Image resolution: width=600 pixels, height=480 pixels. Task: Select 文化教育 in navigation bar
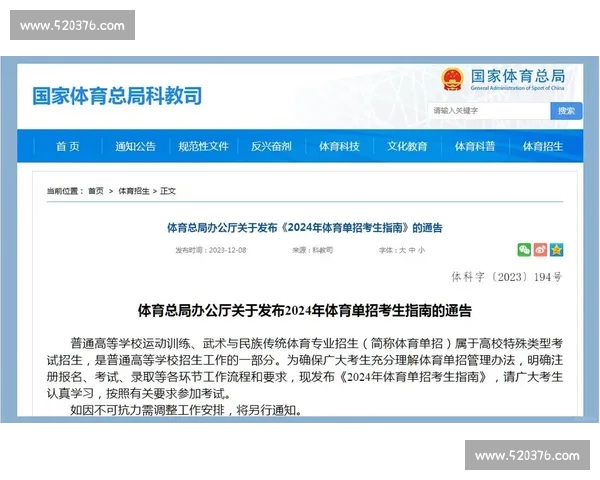click(x=407, y=146)
